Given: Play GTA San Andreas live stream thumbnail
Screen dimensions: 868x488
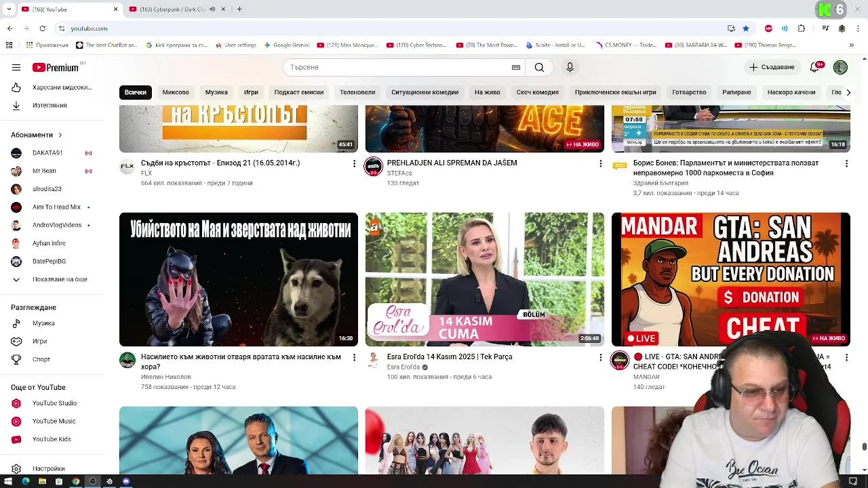Looking at the screenshot, I should click(x=731, y=279).
